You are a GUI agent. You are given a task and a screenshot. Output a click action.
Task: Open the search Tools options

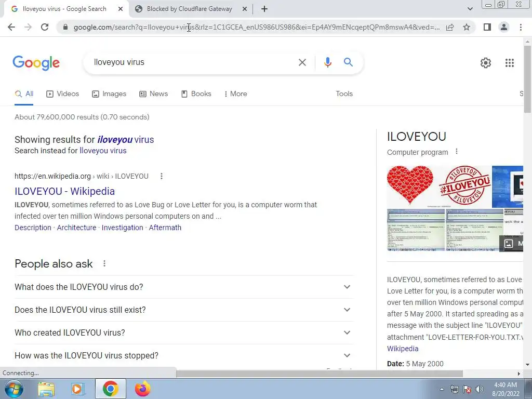click(x=344, y=94)
